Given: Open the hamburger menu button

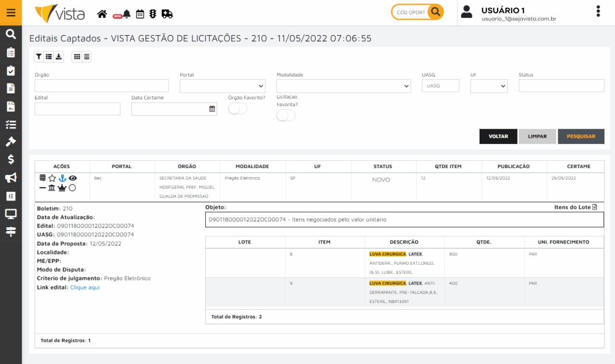Looking at the screenshot, I should pyautogui.click(x=11, y=12).
